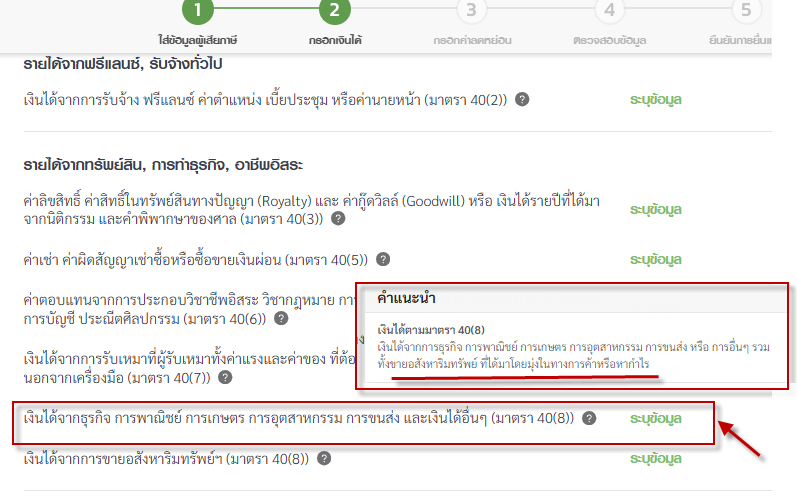
Task: Go to step 1 circle ใส่ข้อมูลผู้เสียภาษี
Action: (x=198, y=12)
